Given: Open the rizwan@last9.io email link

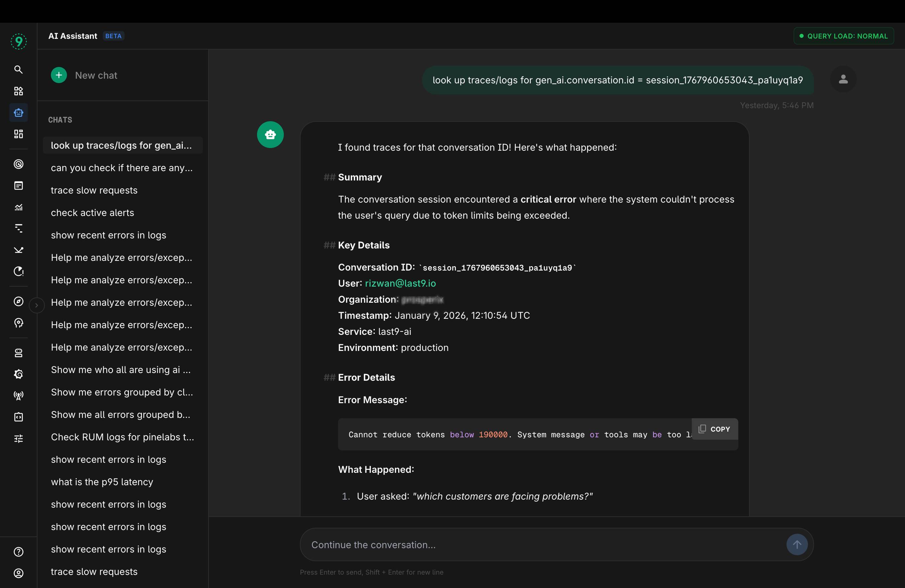Looking at the screenshot, I should coord(400,283).
